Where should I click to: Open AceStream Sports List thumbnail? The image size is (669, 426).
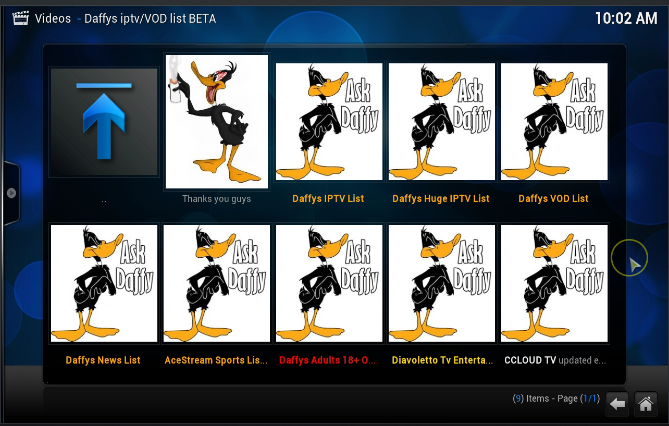tap(217, 283)
